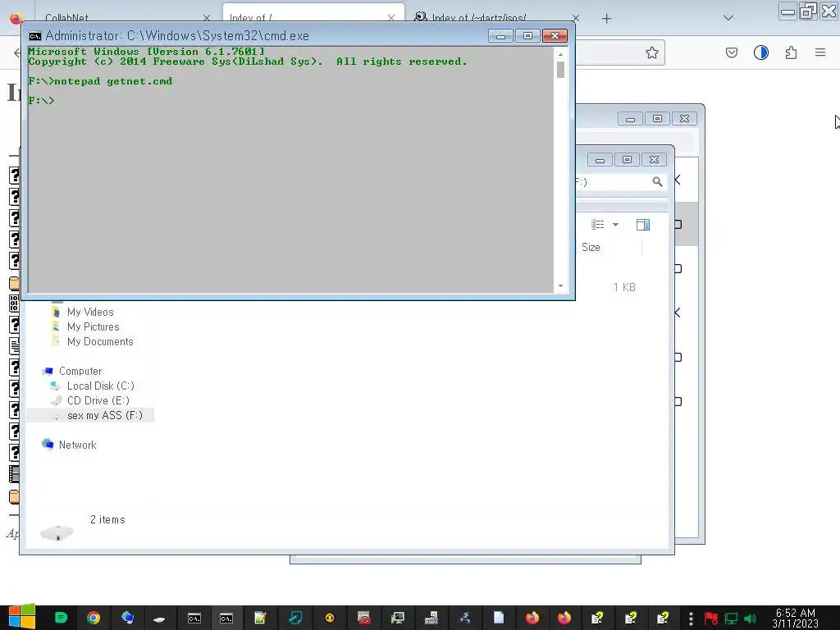Save to Pocket in Firefox toolbar

click(x=732, y=52)
